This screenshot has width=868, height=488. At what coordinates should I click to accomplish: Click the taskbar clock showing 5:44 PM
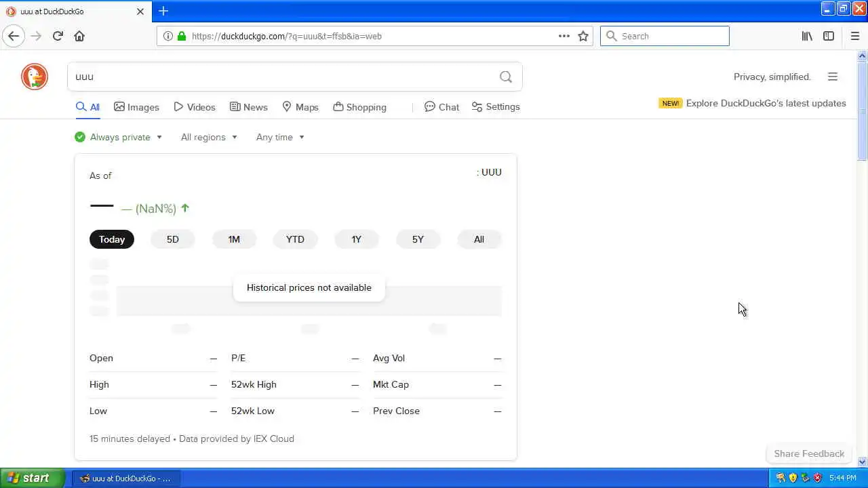coord(843,478)
